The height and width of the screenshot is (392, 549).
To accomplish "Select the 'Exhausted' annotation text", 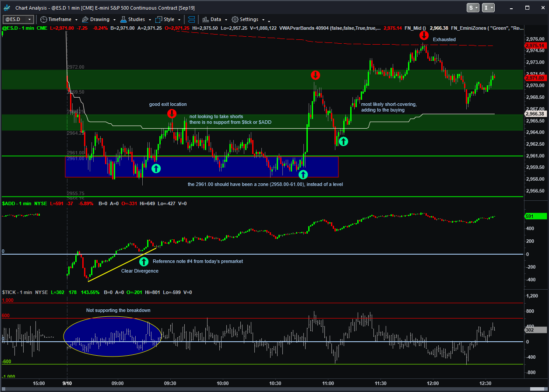I will pos(444,39).
